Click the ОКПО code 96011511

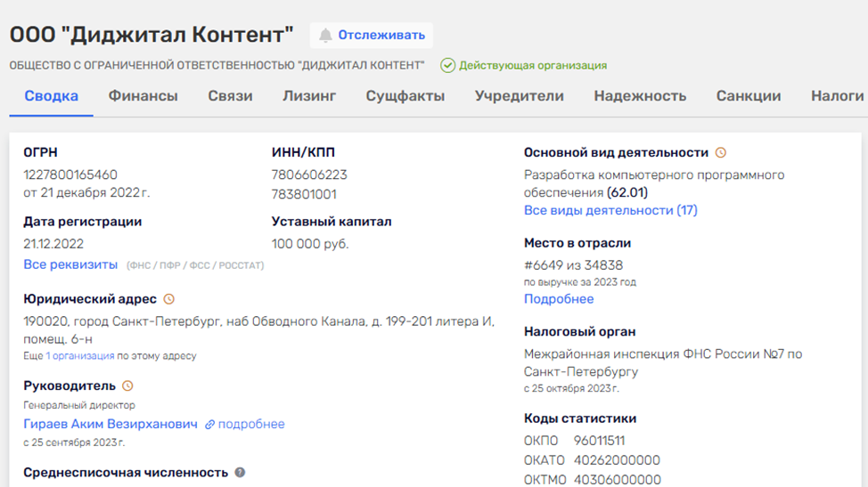[x=599, y=441]
